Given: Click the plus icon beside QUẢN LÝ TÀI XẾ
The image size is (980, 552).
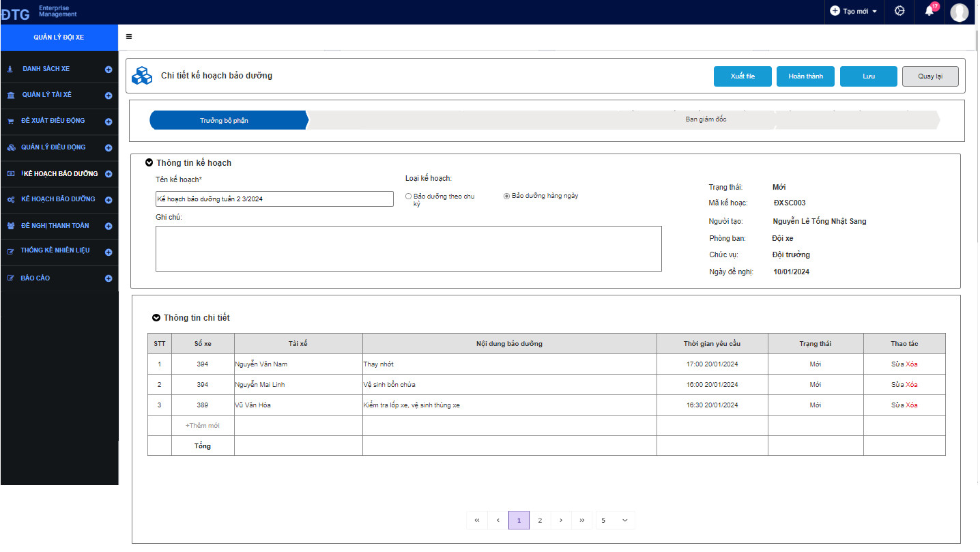Looking at the screenshot, I should tap(109, 96).
